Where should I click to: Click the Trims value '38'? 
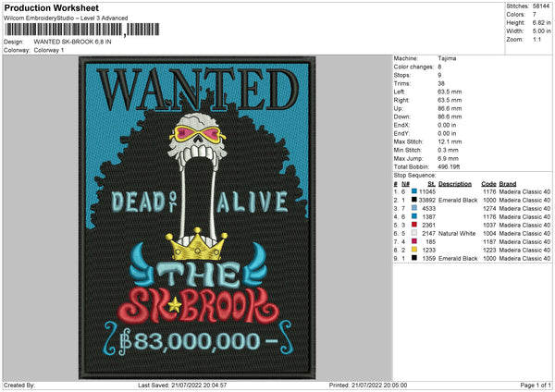pos(441,83)
